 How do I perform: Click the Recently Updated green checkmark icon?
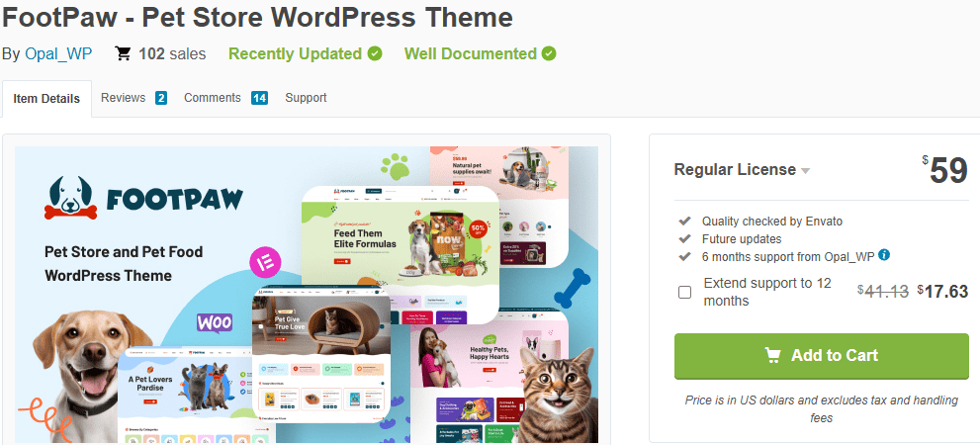click(x=375, y=53)
